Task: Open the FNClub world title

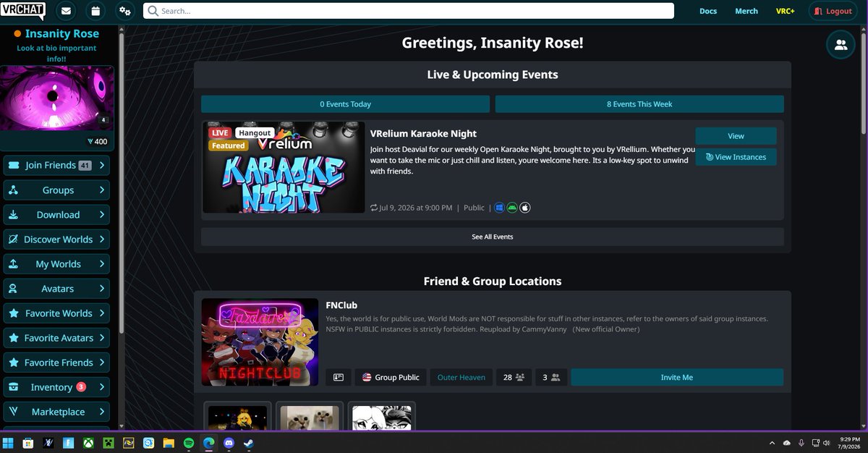Action: pyautogui.click(x=341, y=305)
